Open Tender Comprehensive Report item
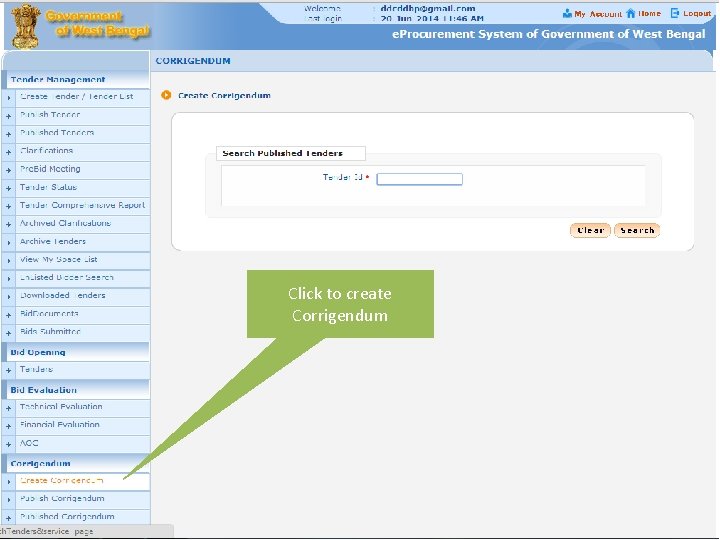The width and height of the screenshot is (720, 540). (x=82, y=205)
